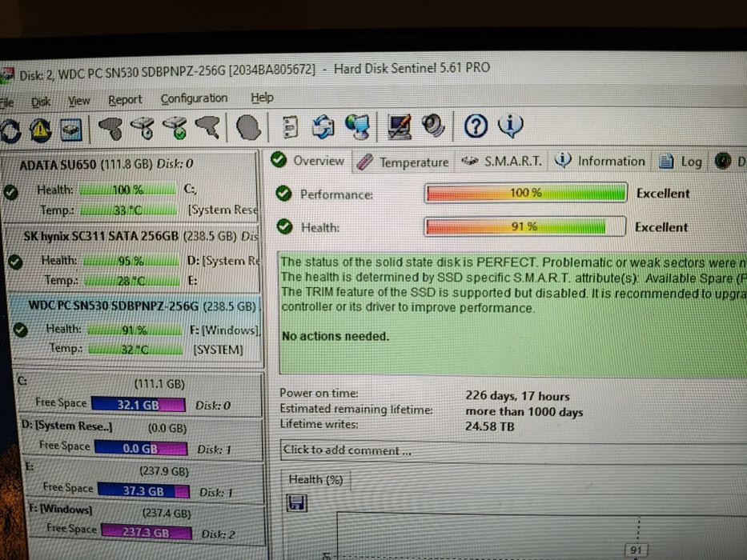Select the C: partition 111.1 GB entry
747x560 pixels.
coord(139,394)
